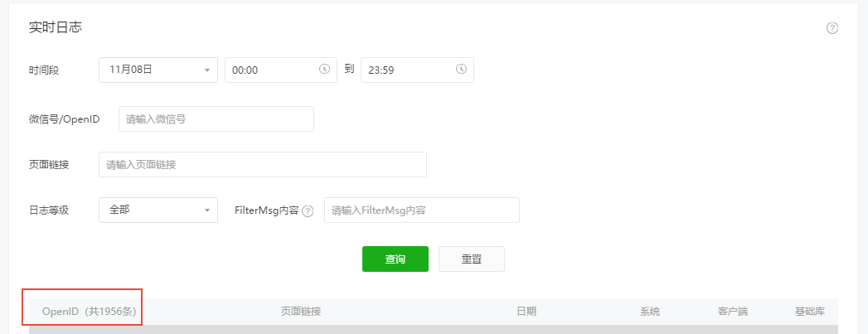Click the clock icon in end time field
868x334 pixels.
click(461, 69)
